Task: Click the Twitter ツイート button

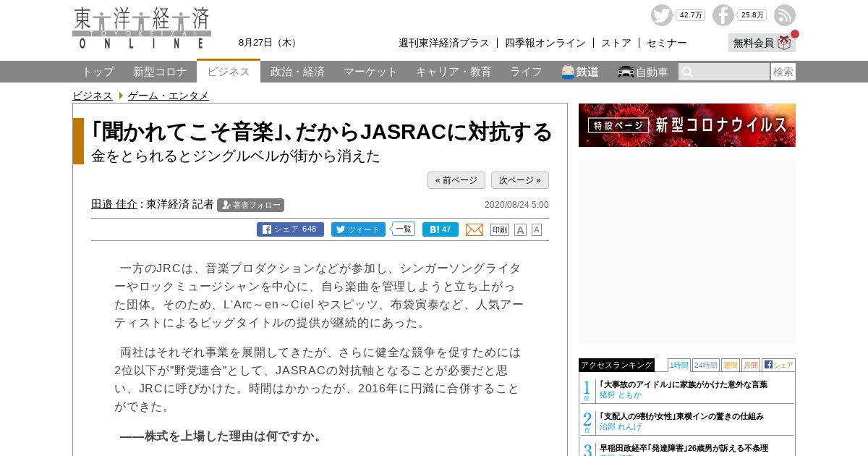Action: [x=358, y=229]
